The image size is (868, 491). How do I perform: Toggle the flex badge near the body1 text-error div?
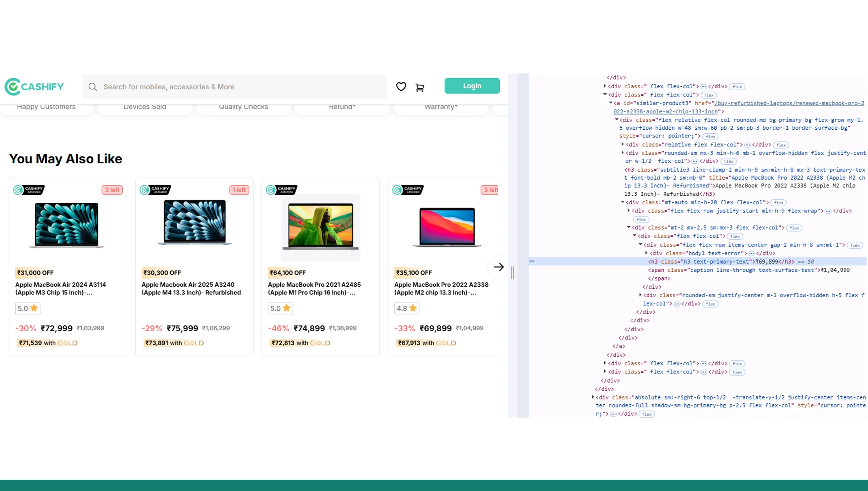pyautogui.click(x=855, y=245)
